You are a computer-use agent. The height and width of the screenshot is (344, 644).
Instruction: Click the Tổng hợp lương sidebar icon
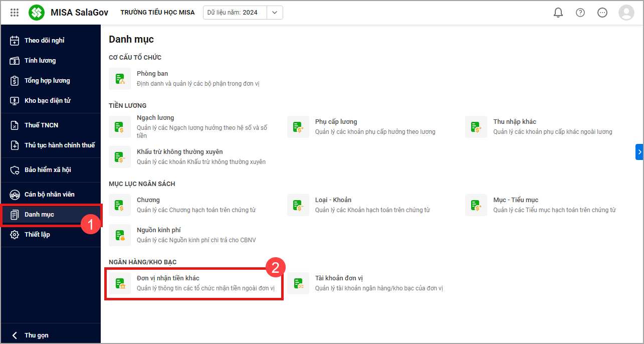point(15,81)
